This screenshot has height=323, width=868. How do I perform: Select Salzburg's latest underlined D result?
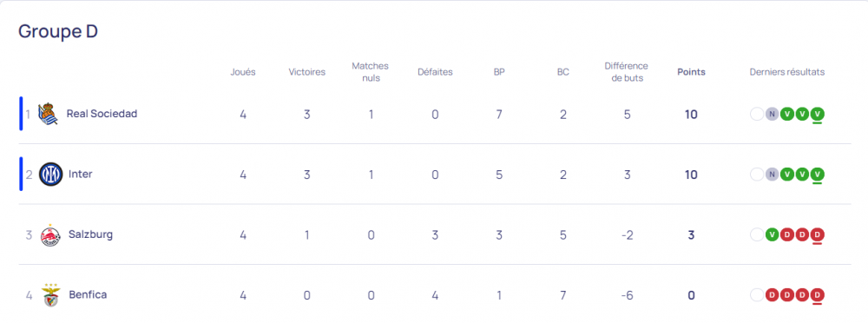pyautogui.click(x=818, y=235)
